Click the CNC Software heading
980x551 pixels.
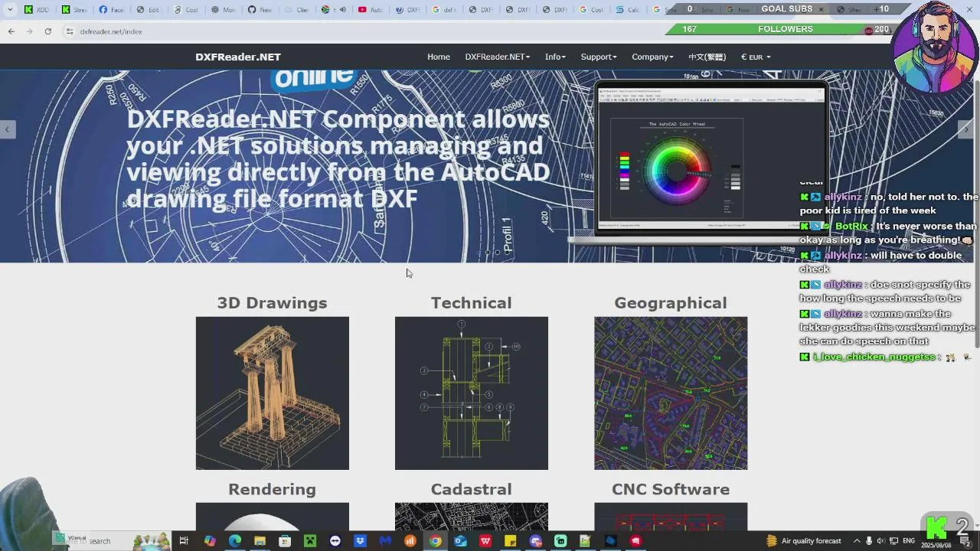coord(671,489)
